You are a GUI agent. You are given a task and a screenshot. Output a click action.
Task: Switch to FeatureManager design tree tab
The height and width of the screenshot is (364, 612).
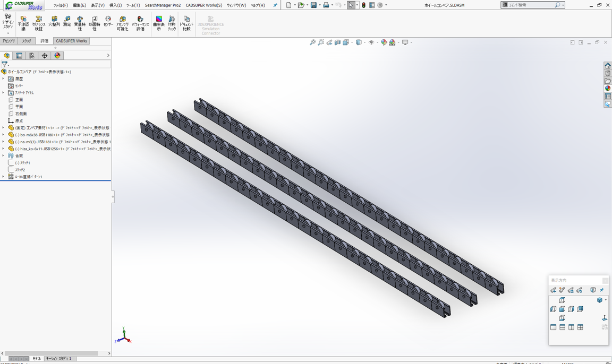tap(6, 56)
